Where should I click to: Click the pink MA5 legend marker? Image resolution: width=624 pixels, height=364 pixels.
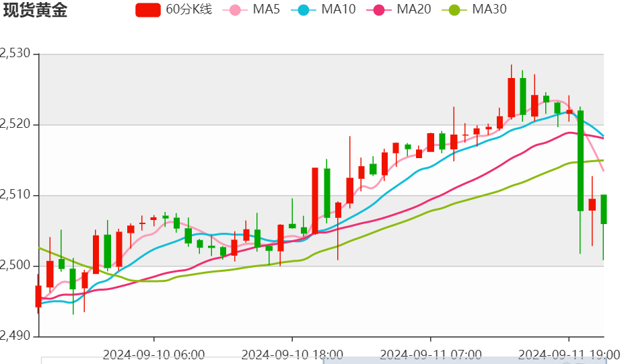[x=235, y=10]
